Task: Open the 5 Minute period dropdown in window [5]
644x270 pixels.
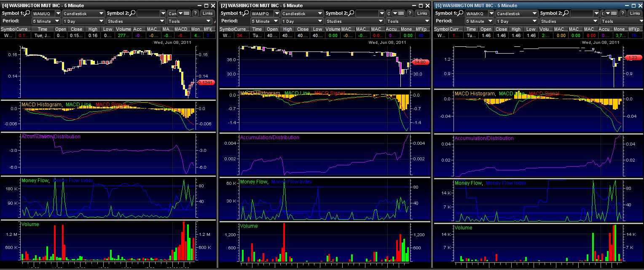Action: [x=479, y=21]
